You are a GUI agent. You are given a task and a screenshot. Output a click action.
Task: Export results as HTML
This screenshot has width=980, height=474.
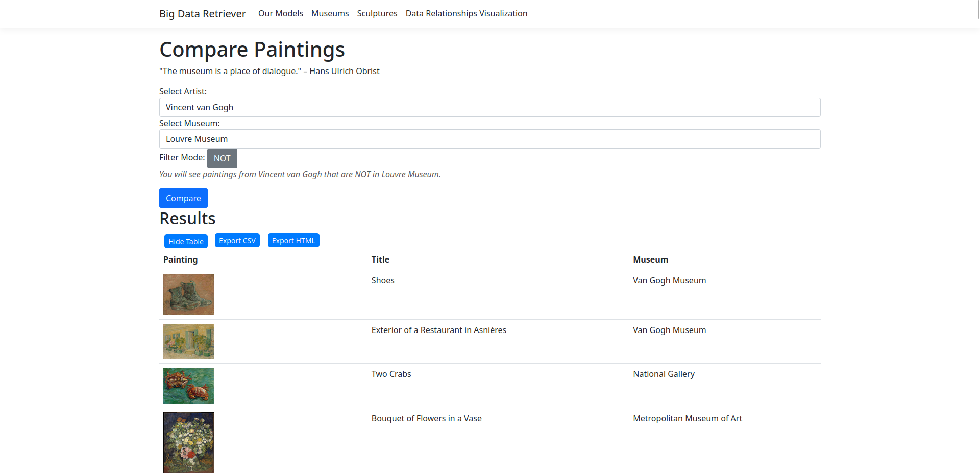coord(293,241)
